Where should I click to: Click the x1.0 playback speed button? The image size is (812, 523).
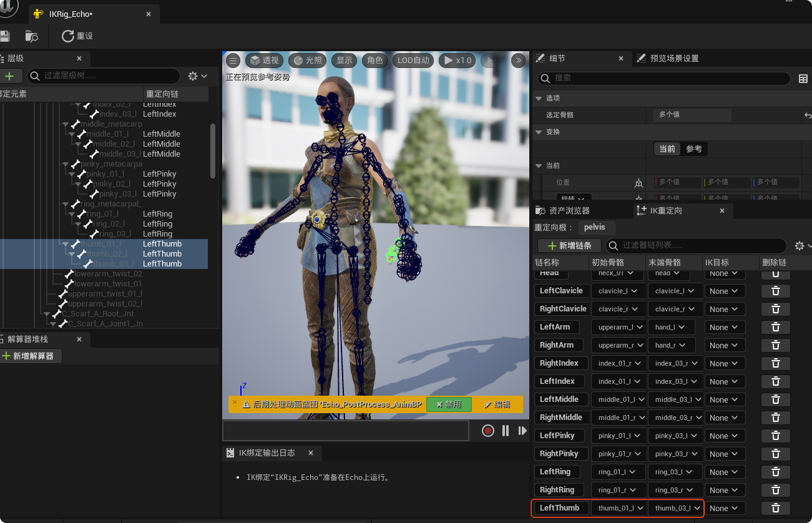click(457, 61)
